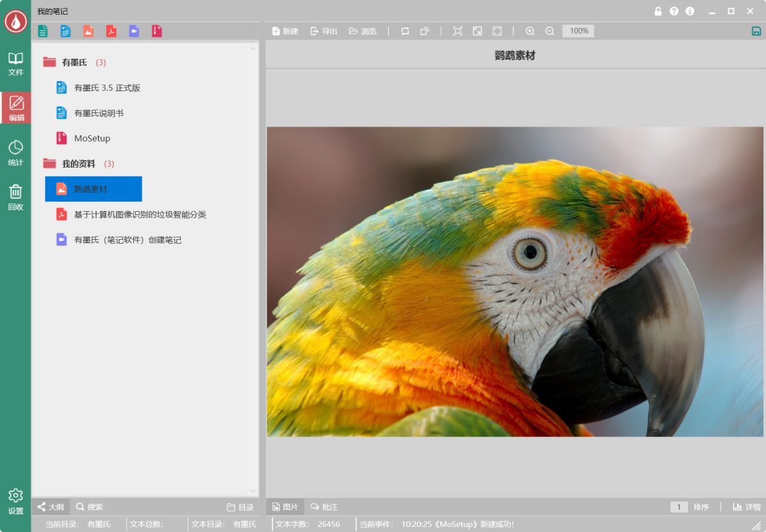
Task: Switch to the 编辑 sidebar section
Action: (15, 108)
